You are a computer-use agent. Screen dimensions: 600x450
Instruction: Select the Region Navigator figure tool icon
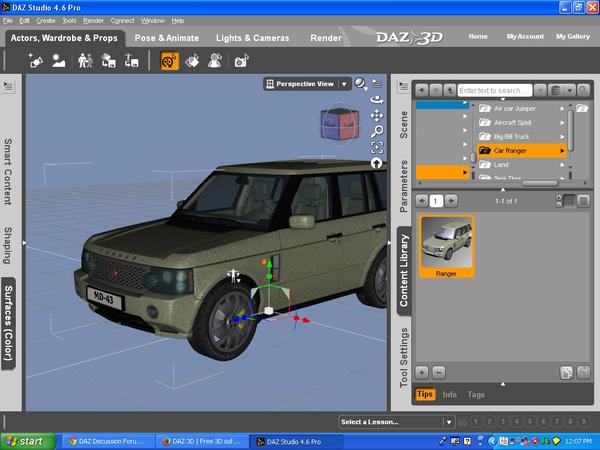click(x=215, y=61)
